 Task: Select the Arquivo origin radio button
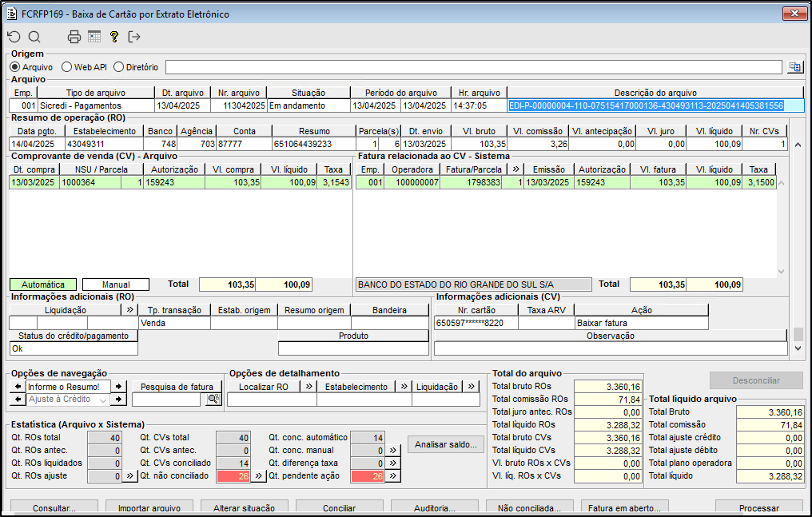tap(15, 67)
